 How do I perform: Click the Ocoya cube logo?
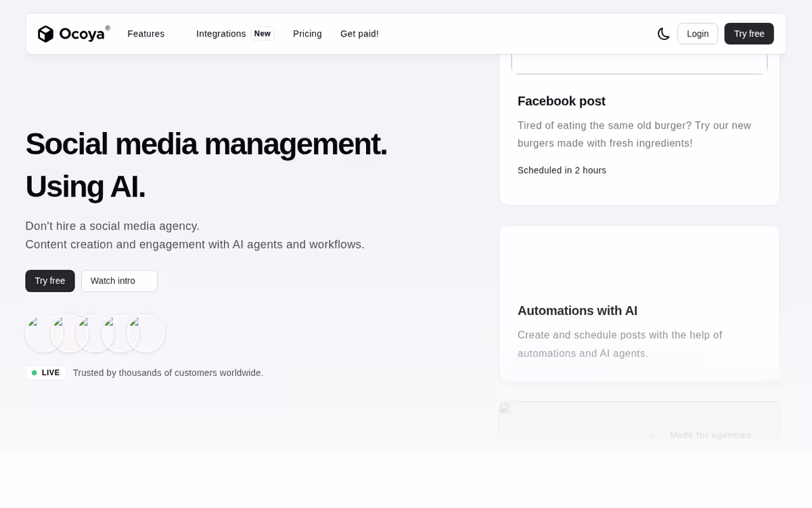45,34
